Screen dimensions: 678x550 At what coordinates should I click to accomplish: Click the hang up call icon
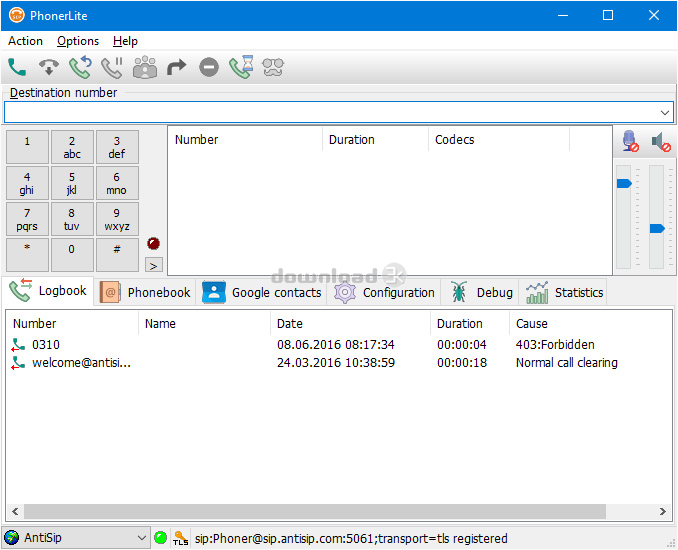[49, 67]
